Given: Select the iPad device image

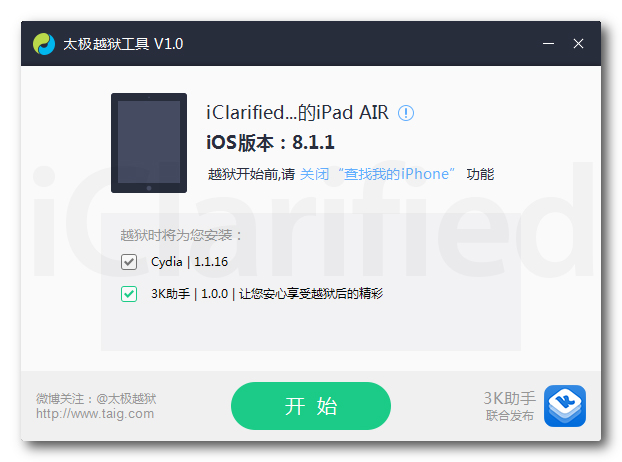Looking at the screenshot, I should [149, 143].
